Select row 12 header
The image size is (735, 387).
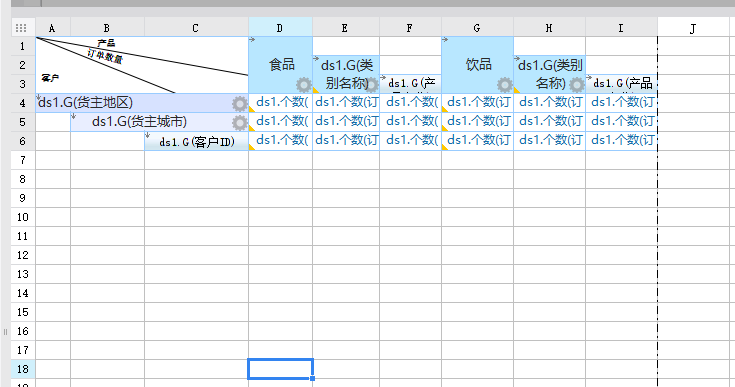coord(23,255)
